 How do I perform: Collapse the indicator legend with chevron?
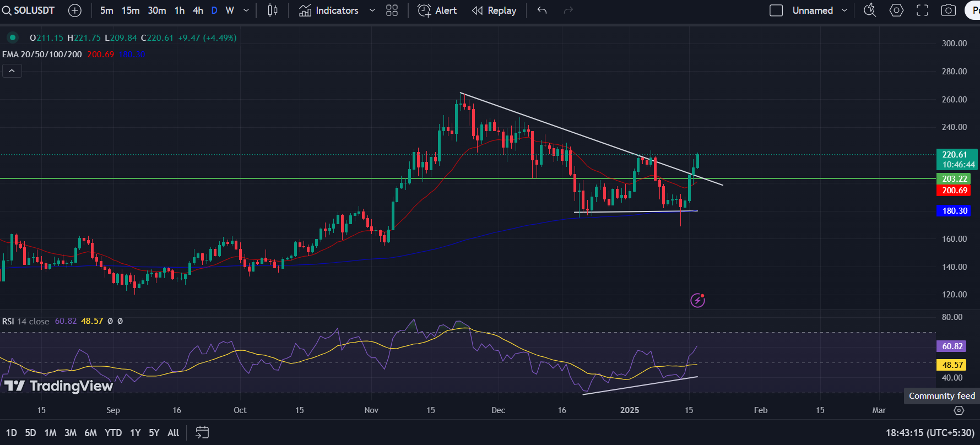tap(12, 70)
